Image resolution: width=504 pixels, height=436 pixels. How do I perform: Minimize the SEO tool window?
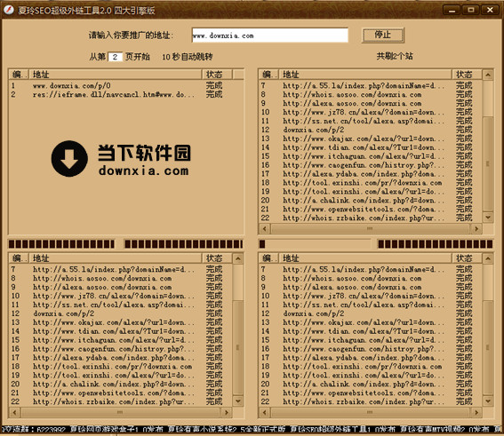(x=452, y=10)
